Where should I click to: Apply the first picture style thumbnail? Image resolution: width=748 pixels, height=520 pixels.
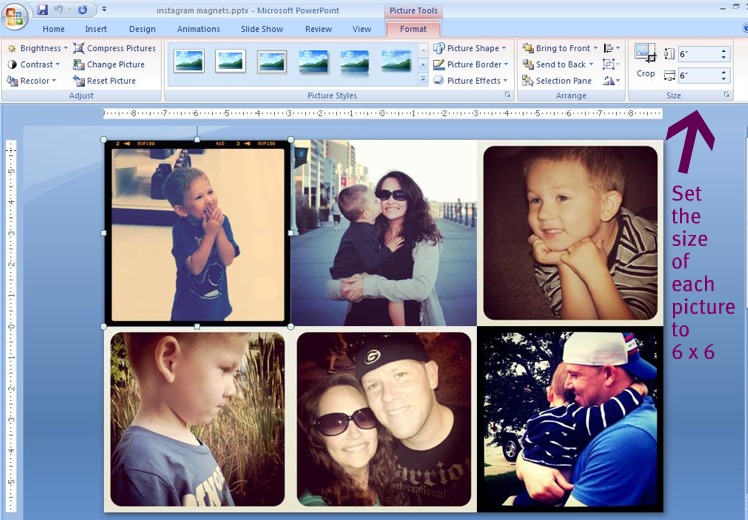189,61
